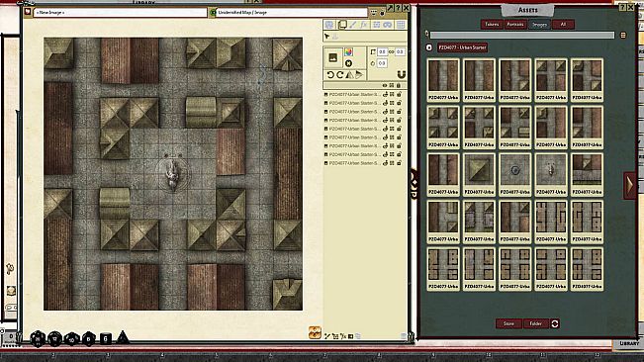Toggle all layers visibility in list header
This screenshot has width=644, height=362.
[x=385, y=85]
